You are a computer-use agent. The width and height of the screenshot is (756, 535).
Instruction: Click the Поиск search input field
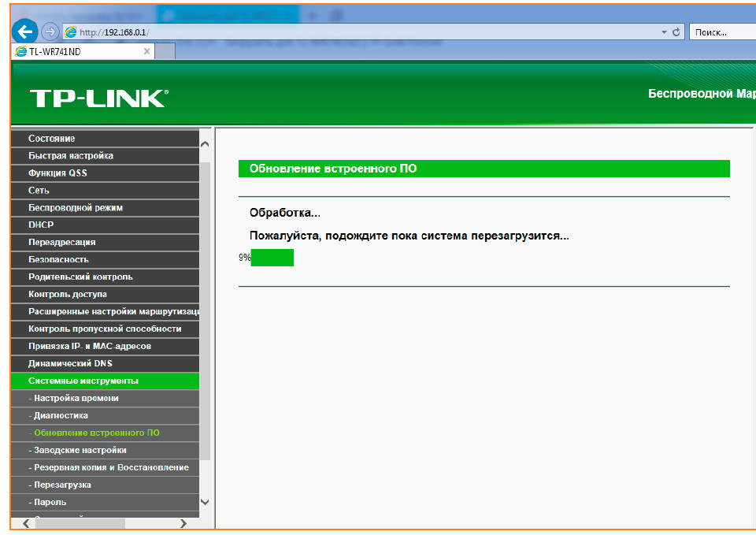721,32
